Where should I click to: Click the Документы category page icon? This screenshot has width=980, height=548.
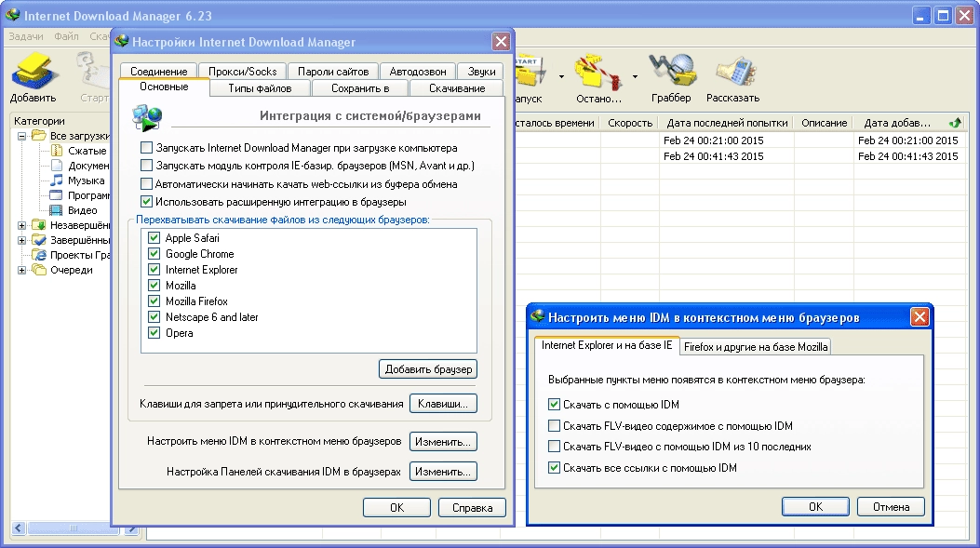point(57,165)
